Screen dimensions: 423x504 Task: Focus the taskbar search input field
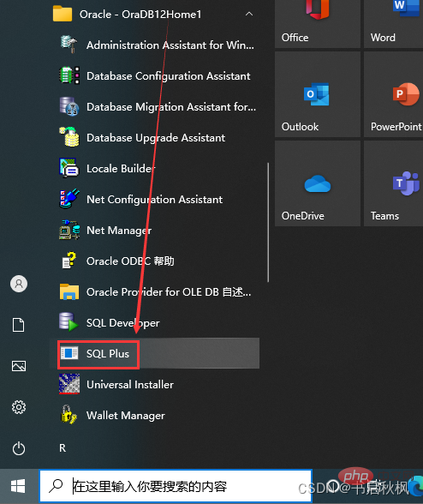(176, 486)
